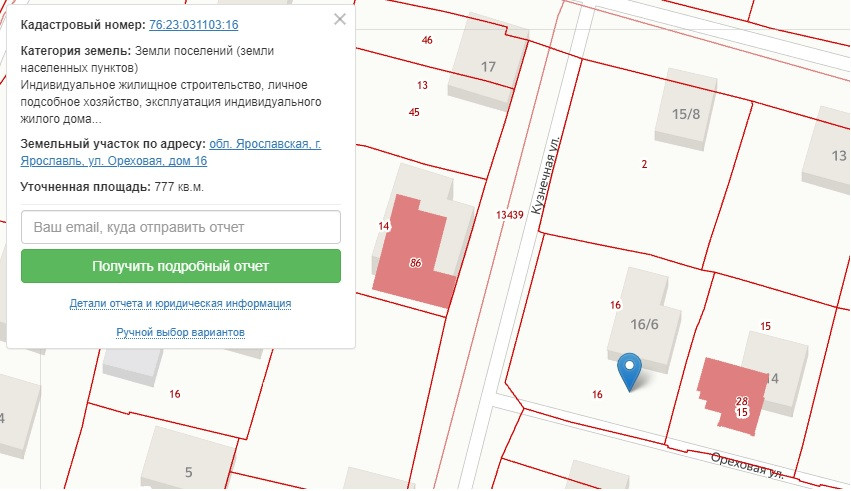Image resolution: width=851 pixels, height=491 pixels.
Task: Select building 15/8 on the map
Action: pos(686,114)
